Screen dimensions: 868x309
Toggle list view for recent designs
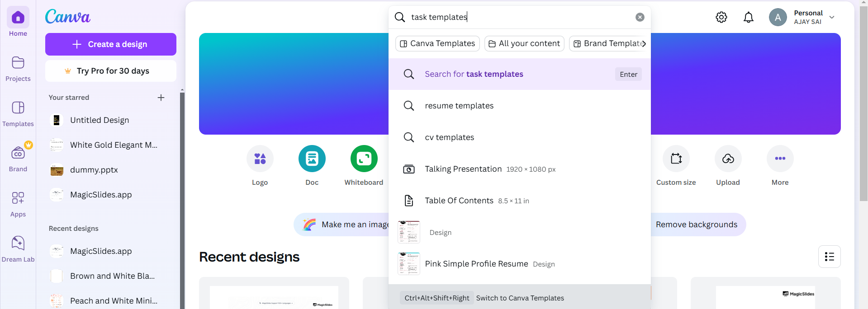coord(830,257)
